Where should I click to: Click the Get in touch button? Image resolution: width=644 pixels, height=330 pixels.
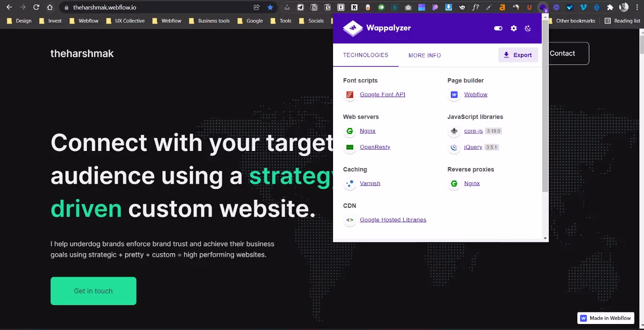[x=93, y=291]
